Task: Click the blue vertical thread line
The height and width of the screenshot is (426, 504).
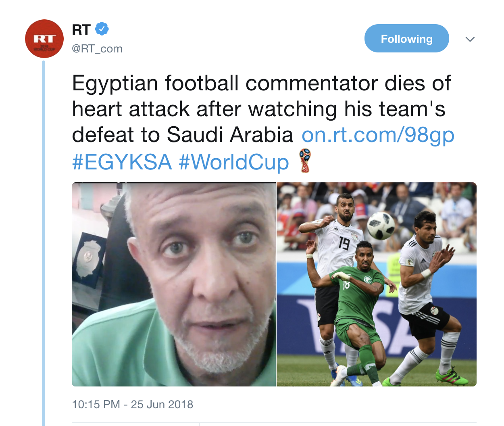Action: point(44,242)
